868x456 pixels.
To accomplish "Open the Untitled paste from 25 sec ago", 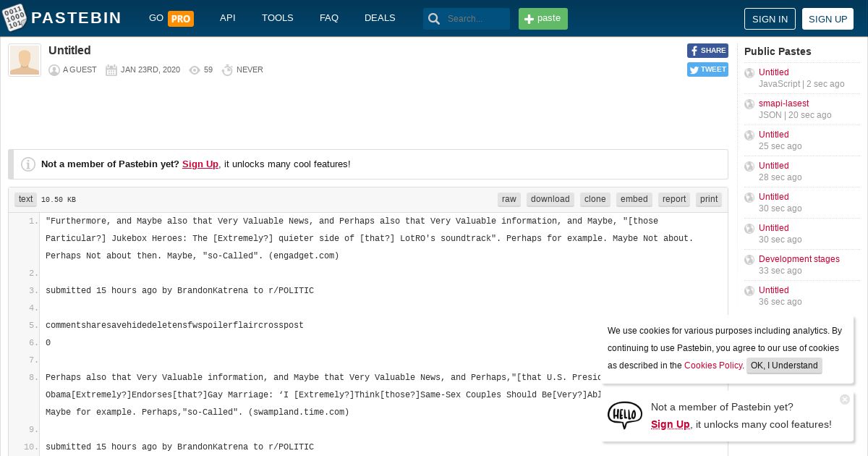I will tap(774, 135).
